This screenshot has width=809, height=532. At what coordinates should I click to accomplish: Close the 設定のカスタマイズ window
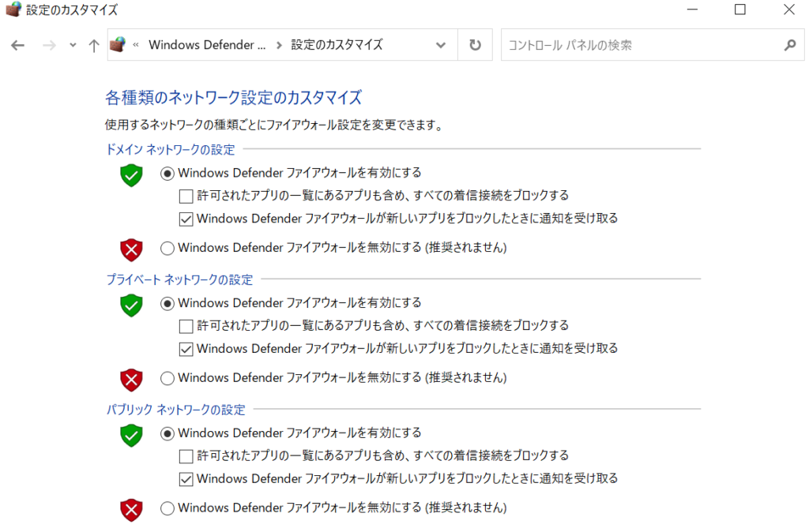tap(788, 9)
